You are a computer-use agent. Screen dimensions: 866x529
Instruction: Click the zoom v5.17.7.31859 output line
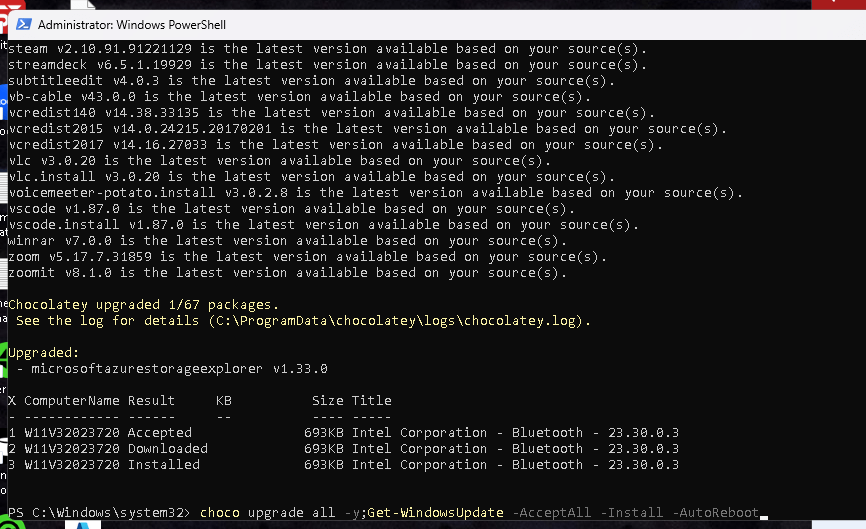click(x=307, y=257)
